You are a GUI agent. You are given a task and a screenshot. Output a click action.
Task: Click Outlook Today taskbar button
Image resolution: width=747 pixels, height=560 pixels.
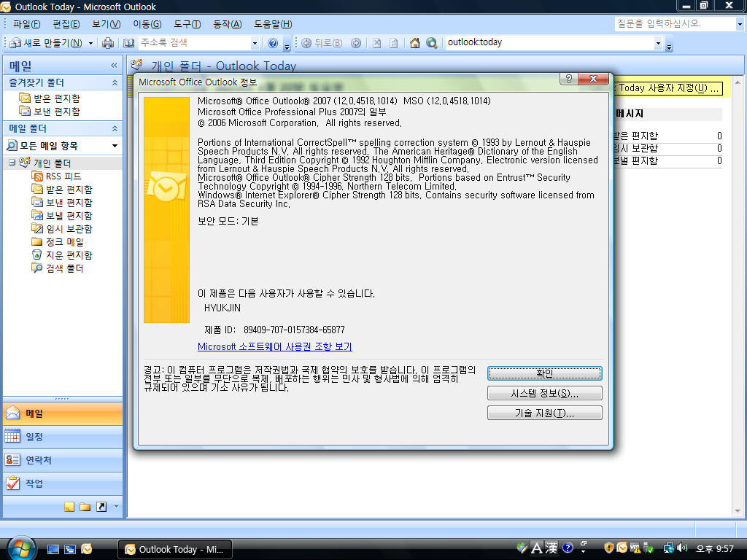point(175,550)
